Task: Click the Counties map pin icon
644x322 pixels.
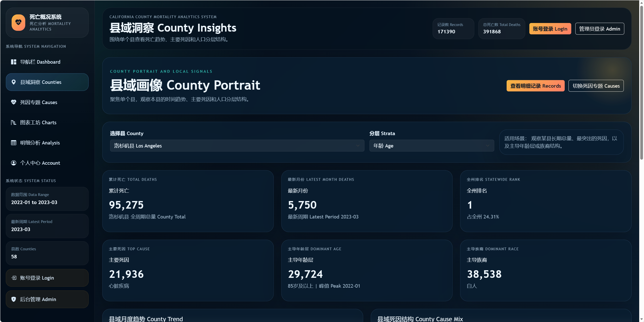Action: [x=14, y=82]
